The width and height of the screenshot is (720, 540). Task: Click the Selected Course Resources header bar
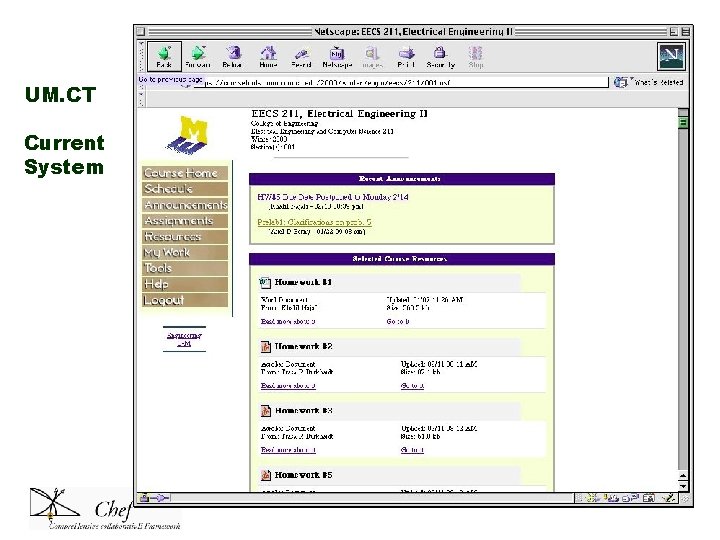tap(402, 259)
